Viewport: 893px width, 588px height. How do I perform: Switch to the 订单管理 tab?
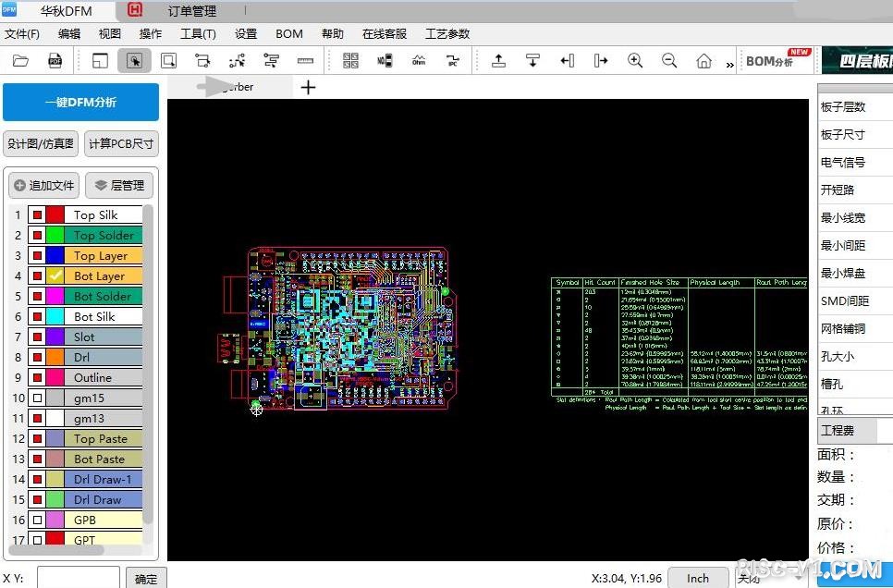[x=191, y=11]
